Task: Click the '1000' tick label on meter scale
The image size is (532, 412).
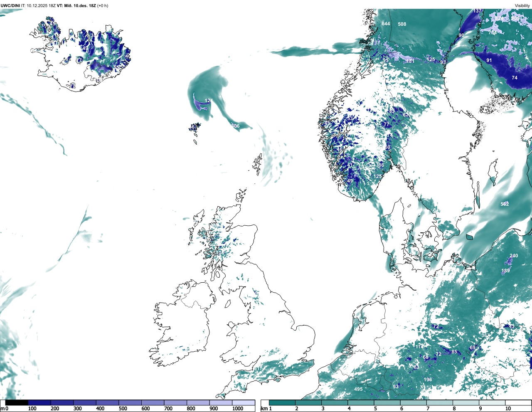Action: pos(238,409)
